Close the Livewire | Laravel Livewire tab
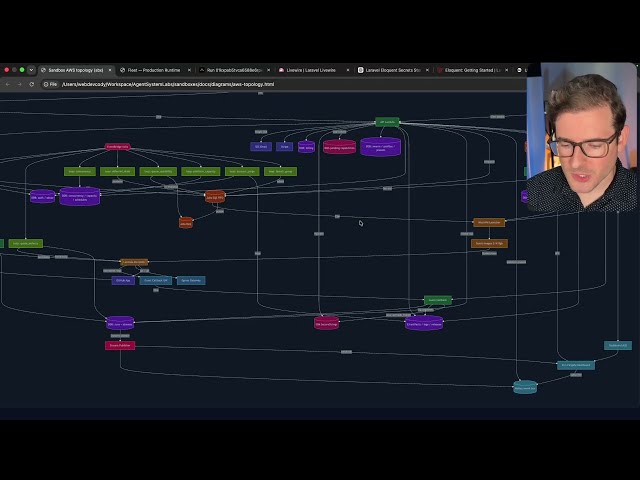Image resolution: width=640 pixels, height=480 pixels. 348,70
